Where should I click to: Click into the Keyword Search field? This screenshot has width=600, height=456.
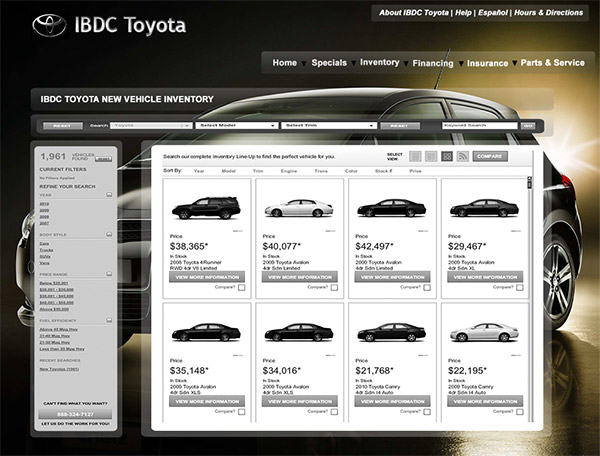[x=480, y=125]
